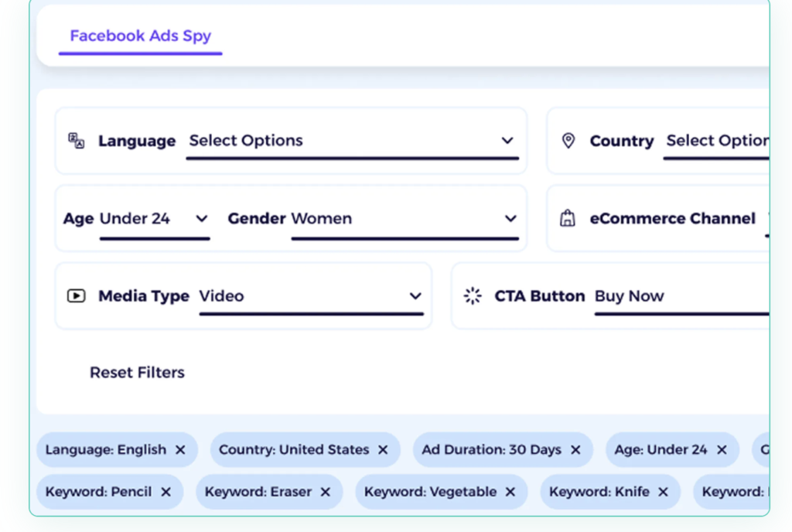
Task: Remove the Keyword: Knife filter
Action: click(664, 491)
